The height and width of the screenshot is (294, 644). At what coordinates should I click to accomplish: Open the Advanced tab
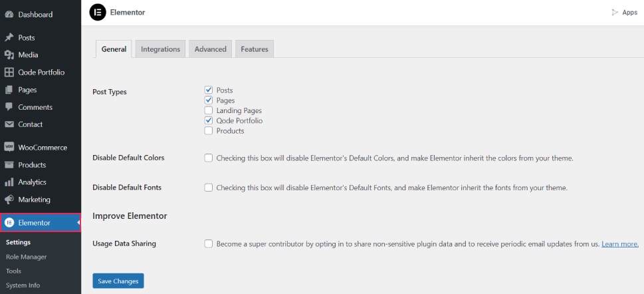[210, 49]
